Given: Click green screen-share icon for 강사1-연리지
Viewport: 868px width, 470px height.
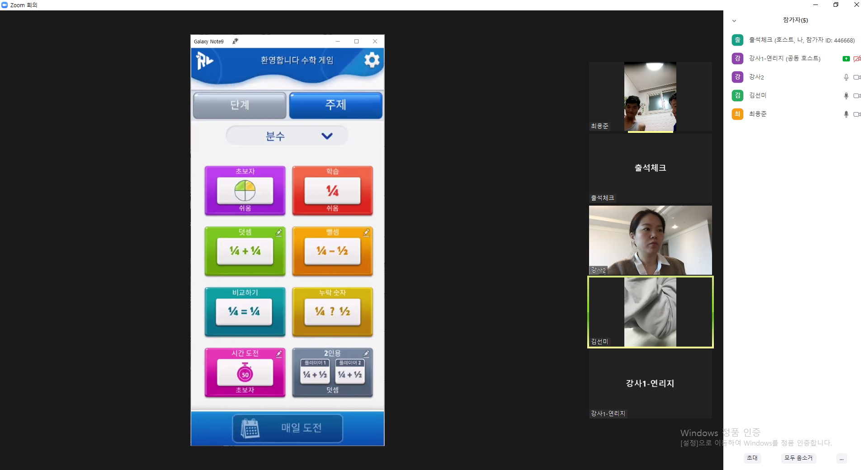Looking at the screenshot, I should [846, 59].
